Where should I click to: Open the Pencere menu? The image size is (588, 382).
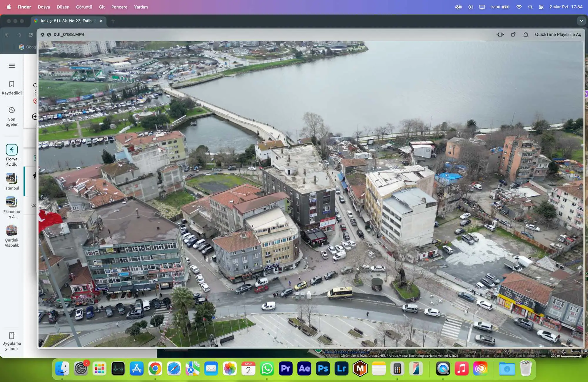tap(119, 7)
